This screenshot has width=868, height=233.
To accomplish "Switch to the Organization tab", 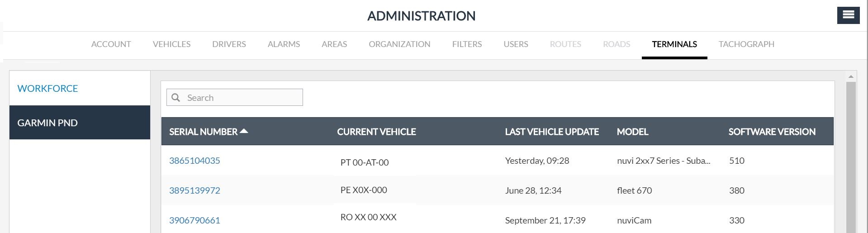I will (399, 44).
